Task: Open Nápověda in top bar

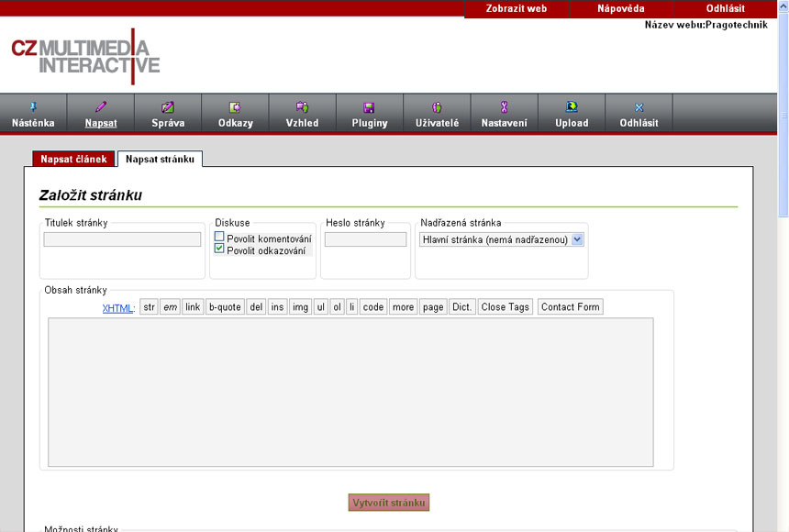Action: [x=621, y=8]
